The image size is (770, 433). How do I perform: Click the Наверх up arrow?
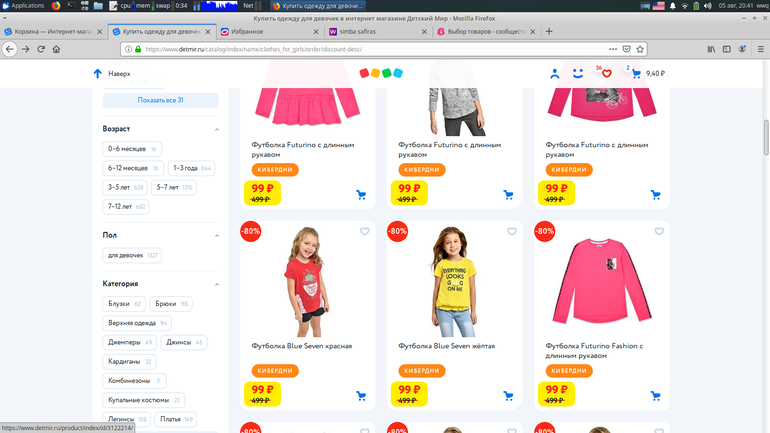tap(98, 73)
